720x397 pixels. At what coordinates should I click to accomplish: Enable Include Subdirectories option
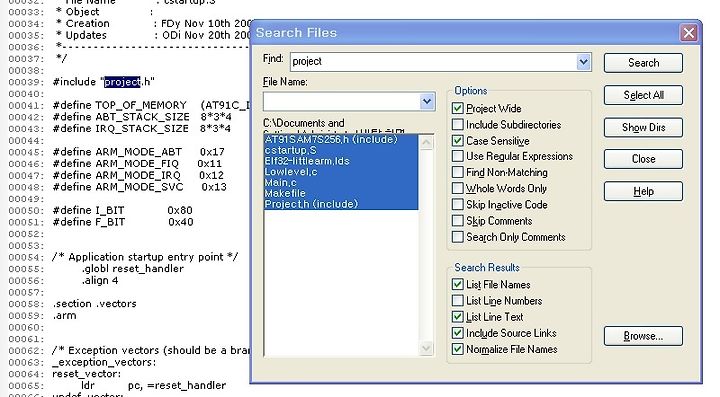pos(457,124)
